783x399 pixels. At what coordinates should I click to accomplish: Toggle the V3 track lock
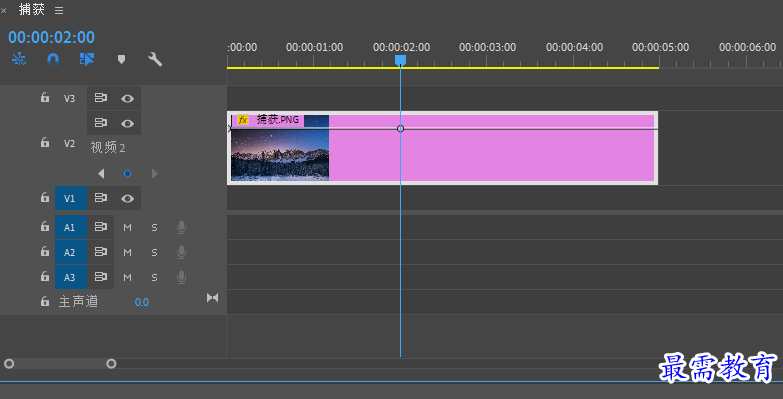(x=45, y=97)
